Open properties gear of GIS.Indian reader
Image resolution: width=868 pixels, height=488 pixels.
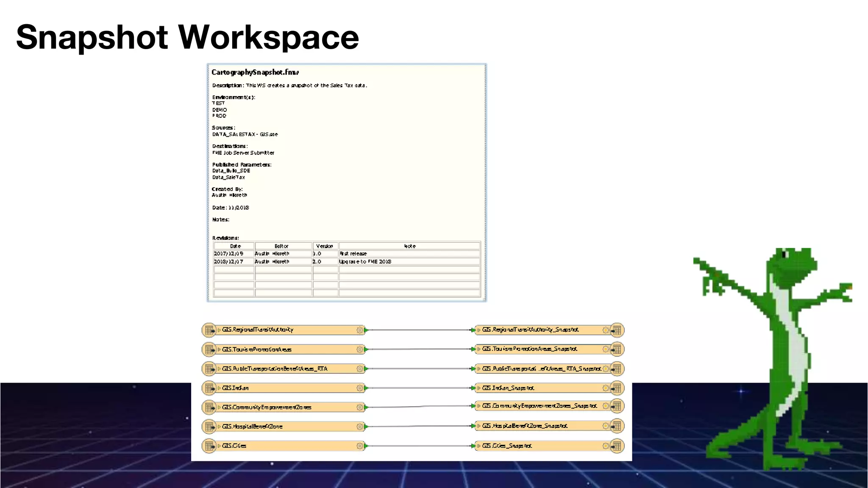tap(359, 388)
